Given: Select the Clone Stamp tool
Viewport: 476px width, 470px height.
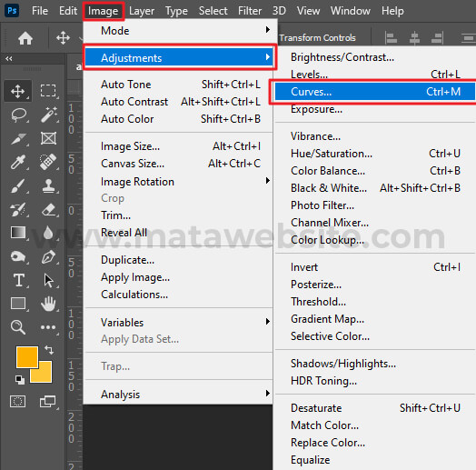Looking at the screenshot, I should point(48,185).
